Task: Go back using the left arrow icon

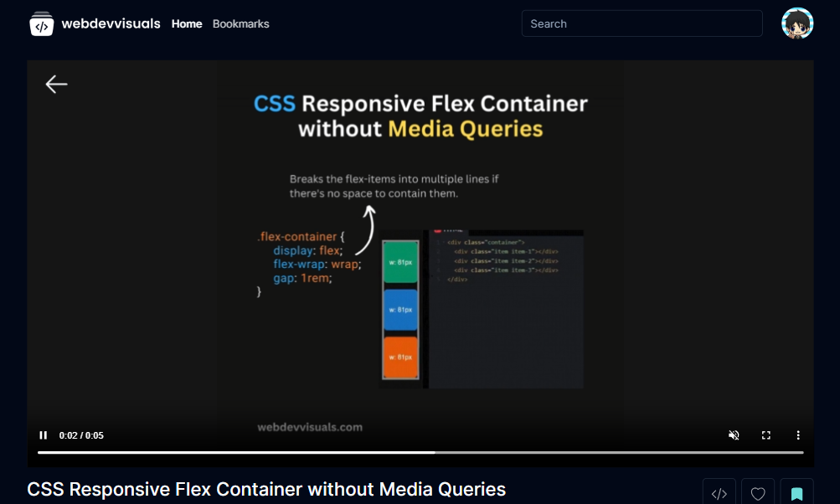Action: point(56,84)
